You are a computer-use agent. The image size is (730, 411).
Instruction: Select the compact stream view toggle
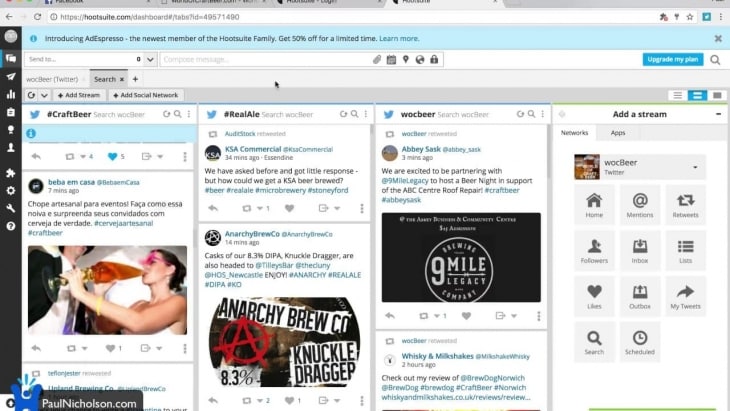677,95
